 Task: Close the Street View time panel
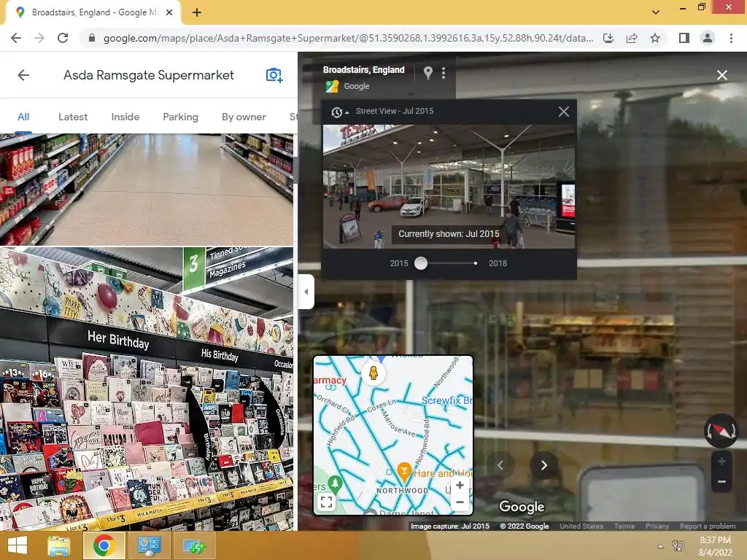[x=564, y=112]
